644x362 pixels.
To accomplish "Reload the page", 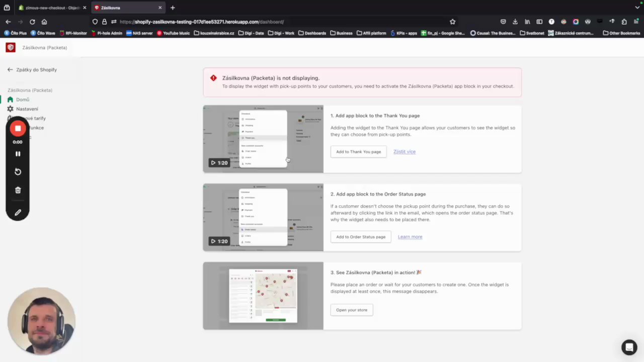I will click(32, 22).
